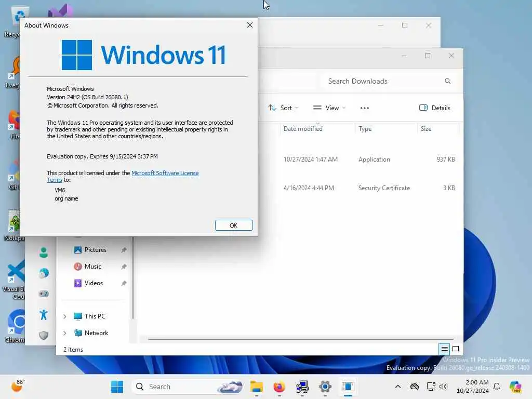Click the horizontal scrollbar in file list

pos(301,339)
